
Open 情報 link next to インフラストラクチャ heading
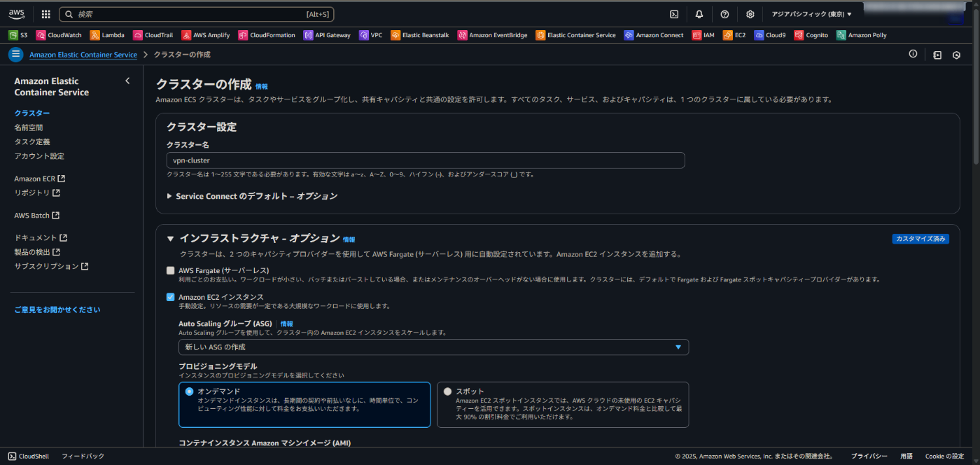point(349,240)
